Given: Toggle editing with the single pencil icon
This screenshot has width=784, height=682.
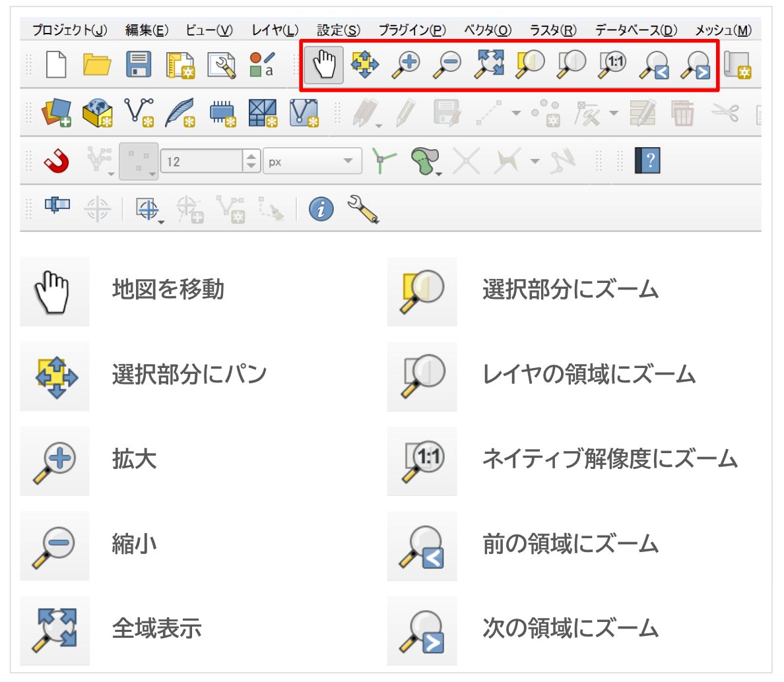Looking at the screenshot, I should (x=405, y=112).
